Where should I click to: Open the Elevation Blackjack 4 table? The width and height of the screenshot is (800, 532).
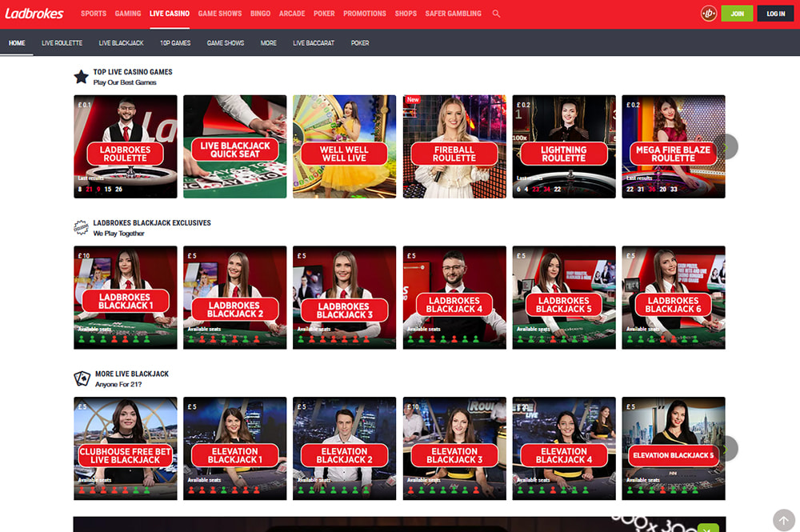(564, 448)
